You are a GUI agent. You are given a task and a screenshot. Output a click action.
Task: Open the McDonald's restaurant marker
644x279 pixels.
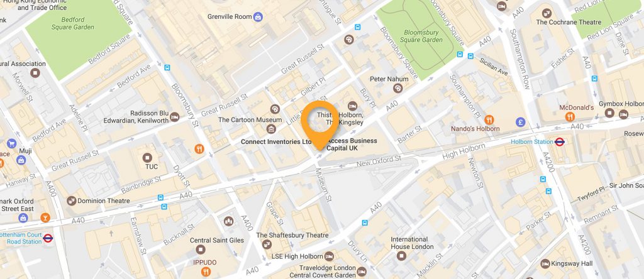[570, 116]
